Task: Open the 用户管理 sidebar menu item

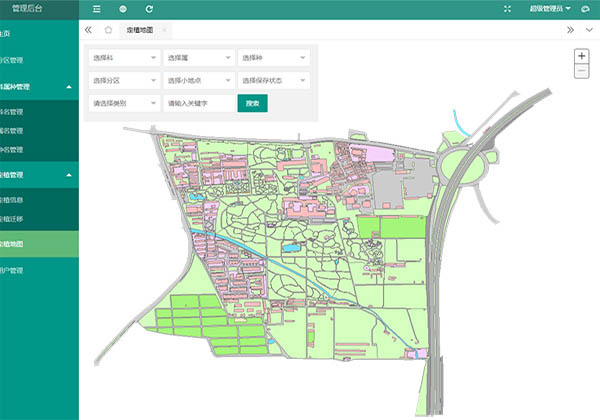Action: [x=38, y=270]
